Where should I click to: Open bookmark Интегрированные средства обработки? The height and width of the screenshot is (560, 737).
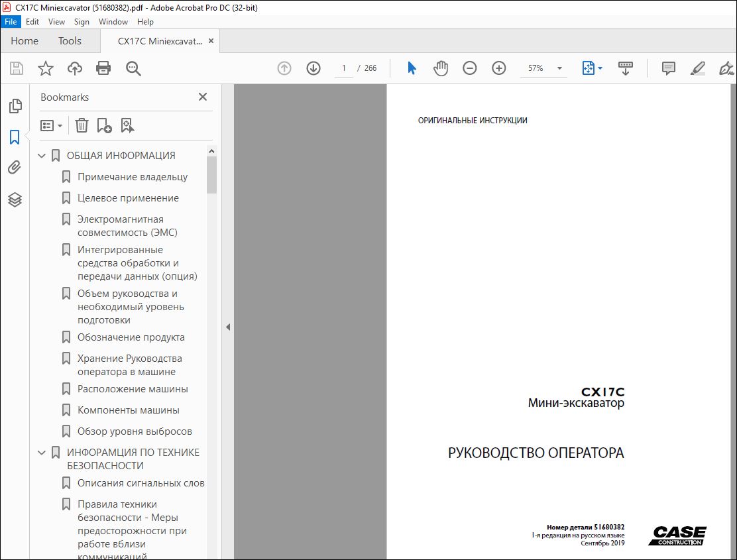[137, 263]
